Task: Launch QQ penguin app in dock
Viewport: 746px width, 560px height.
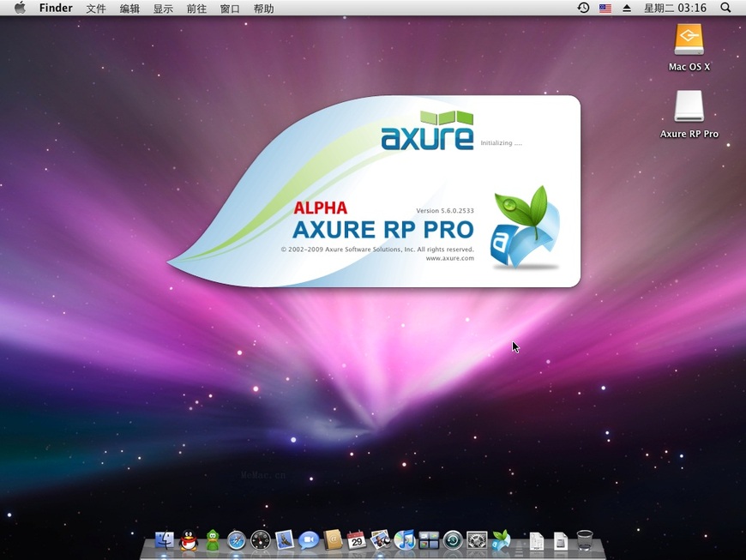Action: 189,540
